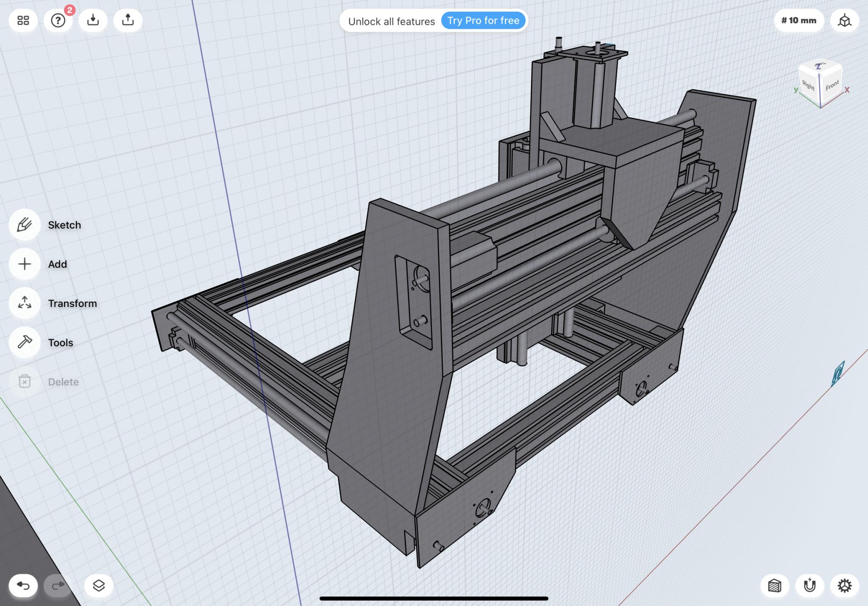Click Try Pro for free button
The image size is (868, 606).
pyautogui.click(x=483, y=21)
